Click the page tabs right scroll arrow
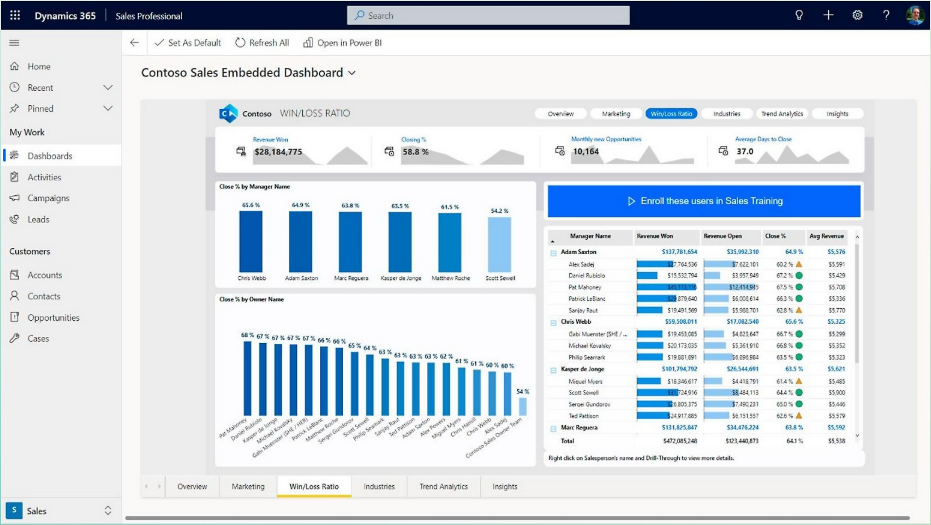The image size is (931, 525). [x=159, y=486]
